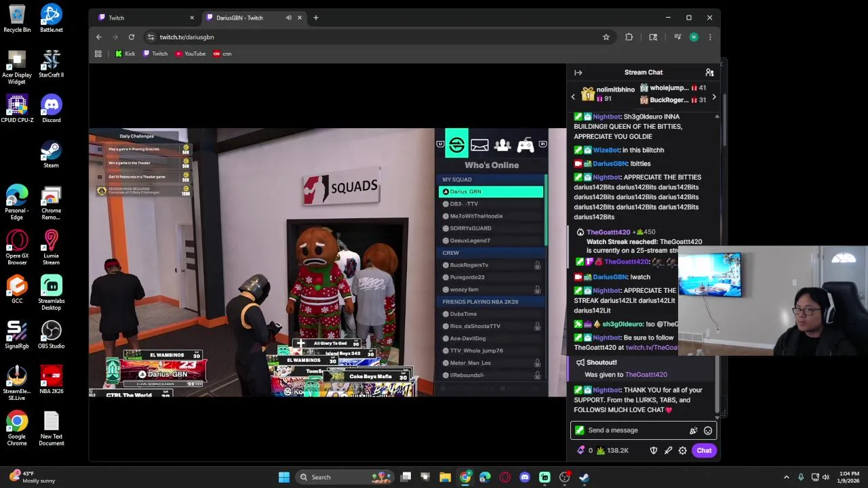Open WizeBot's user card in chat
This screenshot has width=868, height=488.
606,150
